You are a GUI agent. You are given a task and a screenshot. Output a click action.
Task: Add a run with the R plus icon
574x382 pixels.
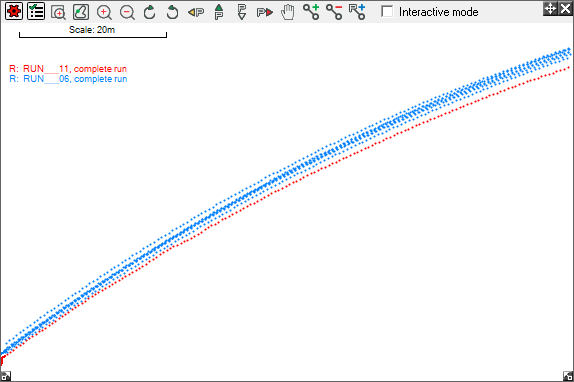(x=357, y=12)
